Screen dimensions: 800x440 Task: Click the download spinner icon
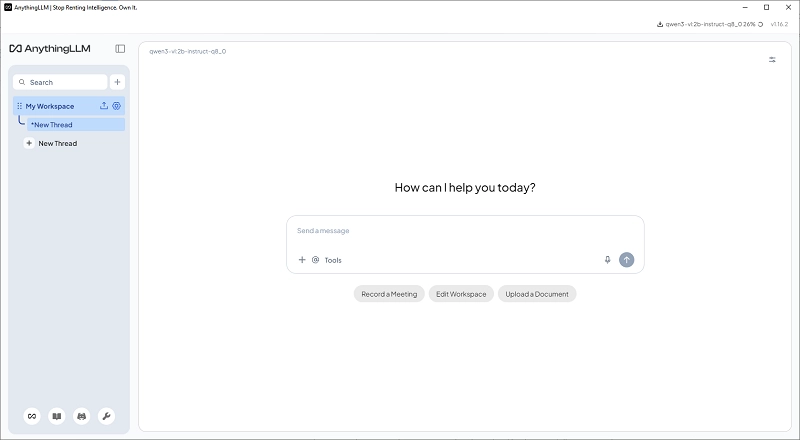click(x=761, y=25)
